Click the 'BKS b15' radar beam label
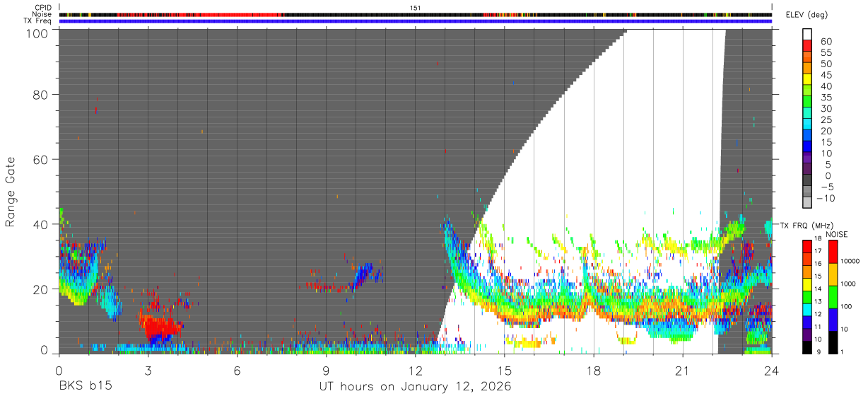 click(x=86, y=387)
